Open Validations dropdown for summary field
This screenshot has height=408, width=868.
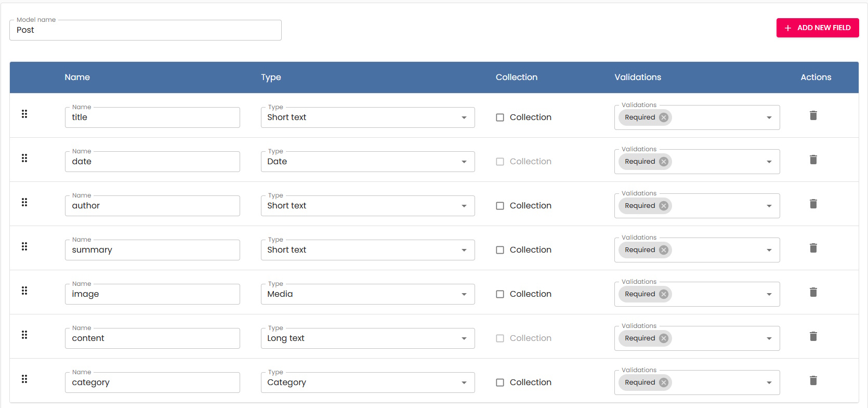[769, 250]
